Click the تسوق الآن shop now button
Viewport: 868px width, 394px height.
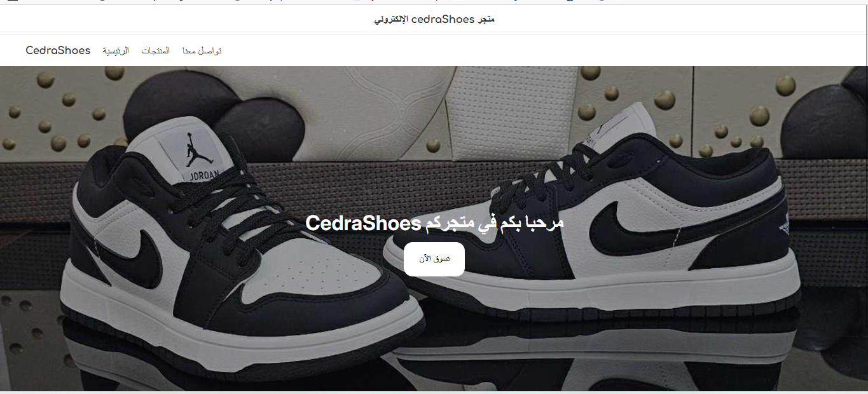(x=434, y=259)
